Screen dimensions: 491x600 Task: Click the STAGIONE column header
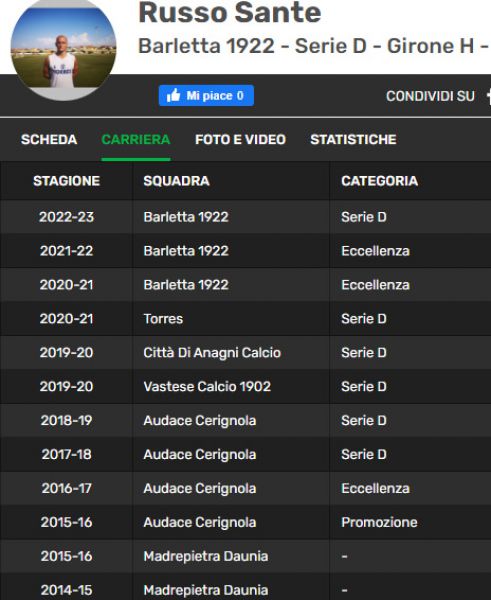pyautogui.click(x=67, y=181)
